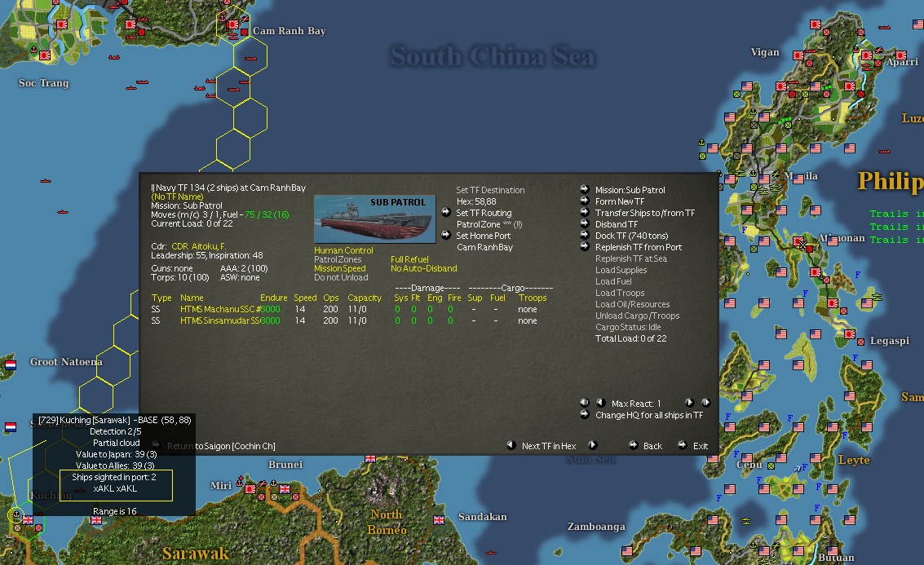Click the Ops column header
The width and height of the screenshot is (924, 565).
point(330,298)
